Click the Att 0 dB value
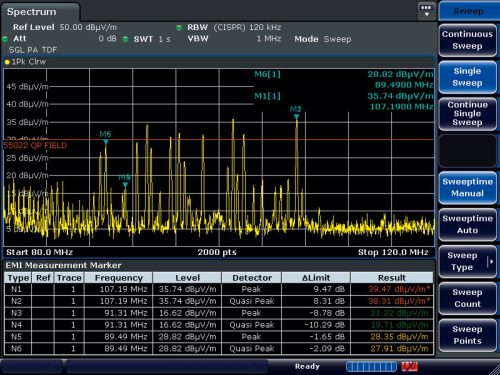This screenshot has width=500, height=375. (x=107, y=39)
